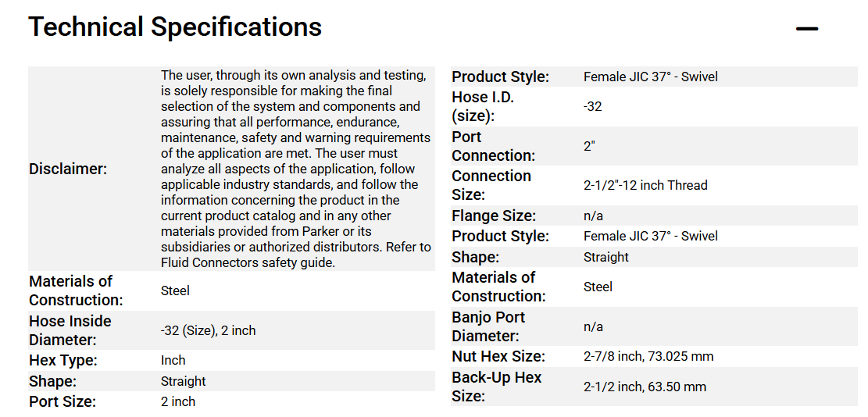Select the Nut Hex Size label

tap(498, 357)
